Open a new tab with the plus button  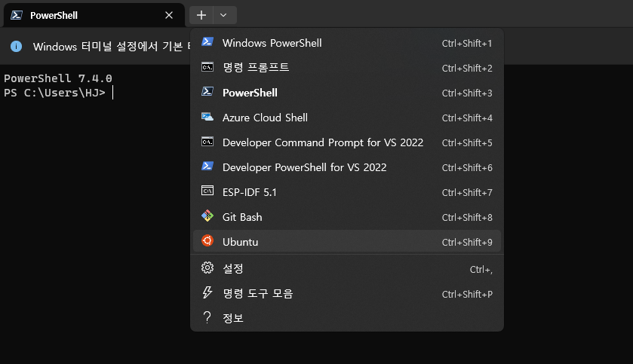[x=201, y=15]
